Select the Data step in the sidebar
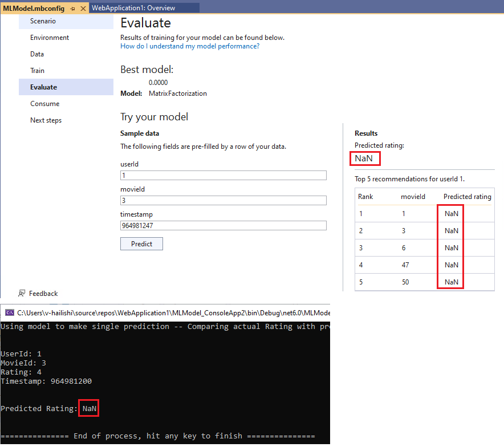This screenshot has height=447, width=504. tap(36, 54)
